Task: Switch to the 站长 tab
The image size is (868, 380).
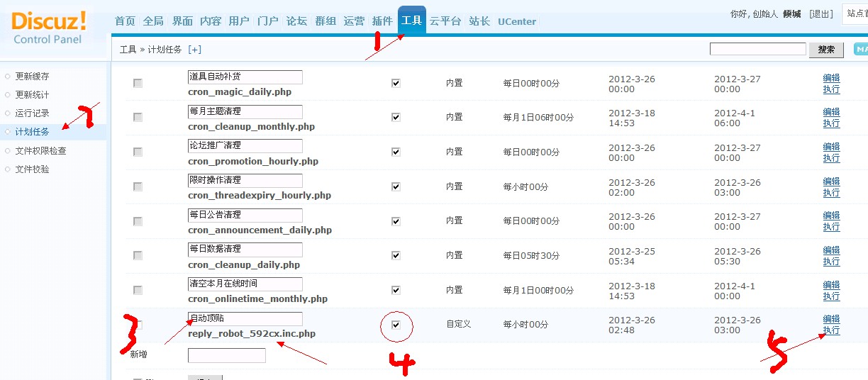Action: (x=479, y=21)
